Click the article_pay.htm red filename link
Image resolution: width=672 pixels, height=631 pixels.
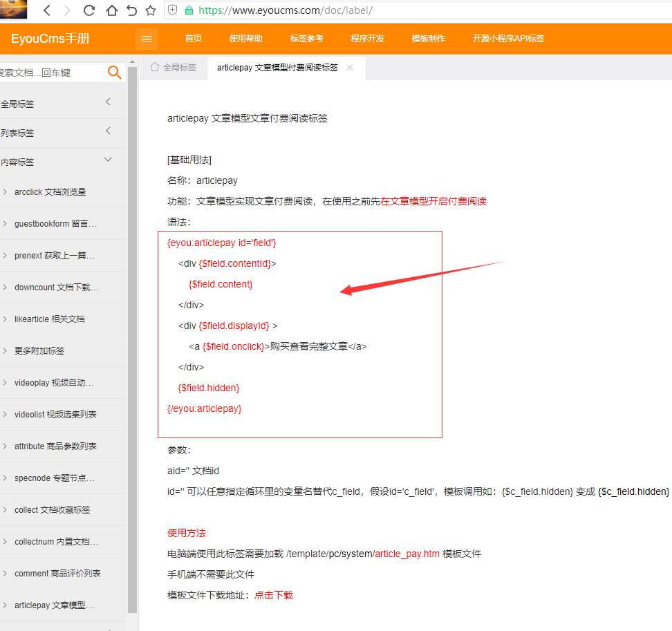pos(407,554)
